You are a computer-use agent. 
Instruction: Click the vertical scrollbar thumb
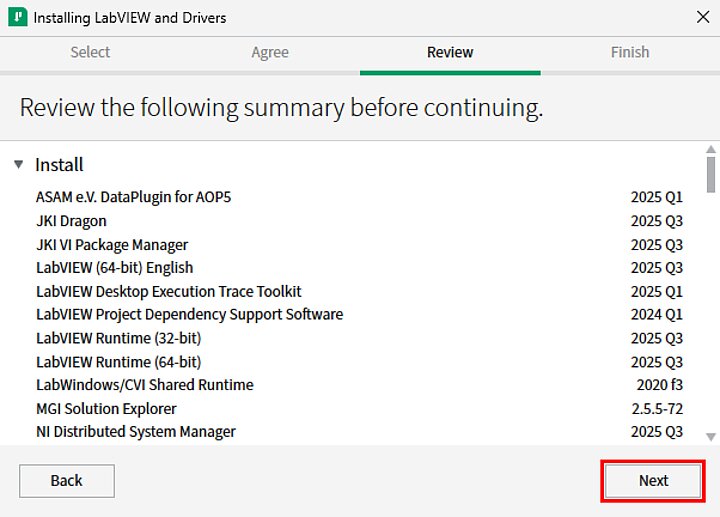point(711,174)
